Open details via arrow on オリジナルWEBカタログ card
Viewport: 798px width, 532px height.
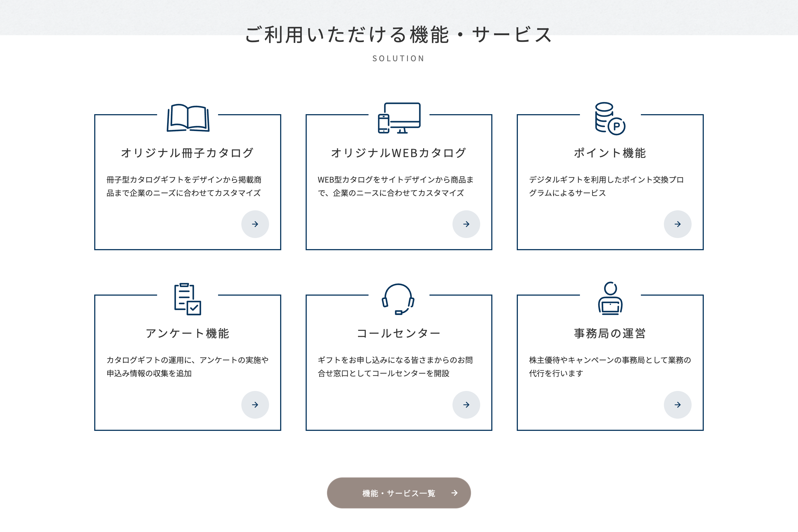pos(467,224)
